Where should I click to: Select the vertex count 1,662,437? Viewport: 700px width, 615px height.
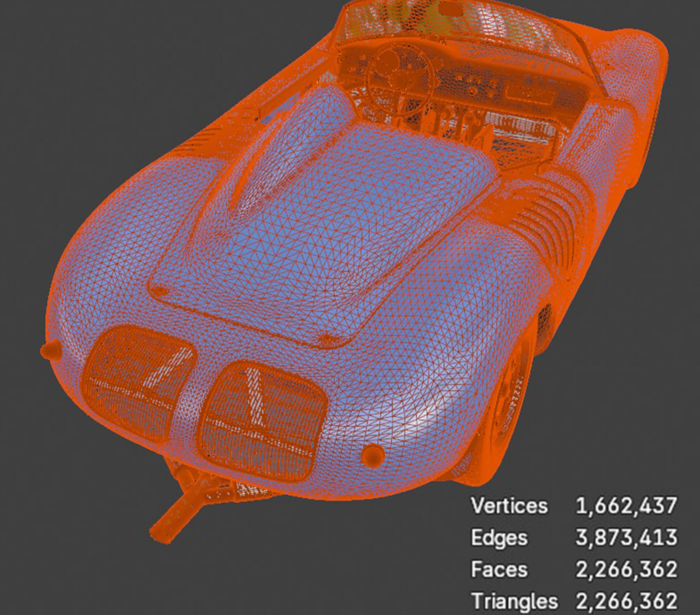pyautogui.click(x=626, y=506)
